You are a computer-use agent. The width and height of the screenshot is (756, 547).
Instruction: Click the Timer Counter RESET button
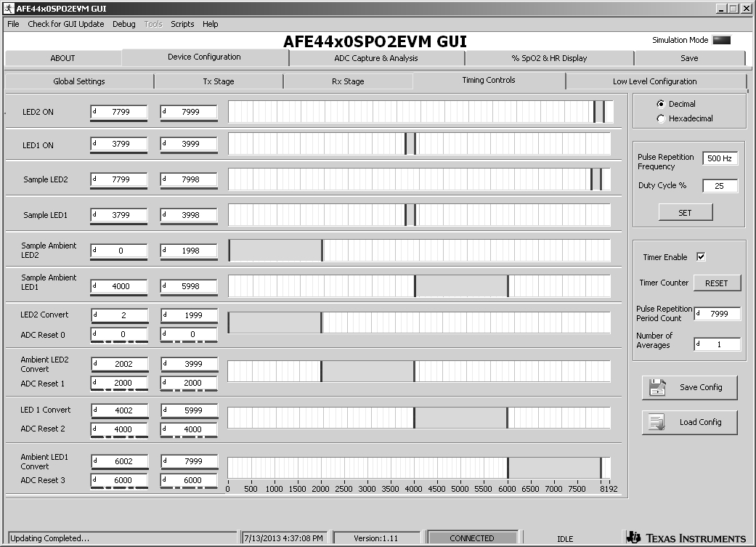(x=717, y=283)
